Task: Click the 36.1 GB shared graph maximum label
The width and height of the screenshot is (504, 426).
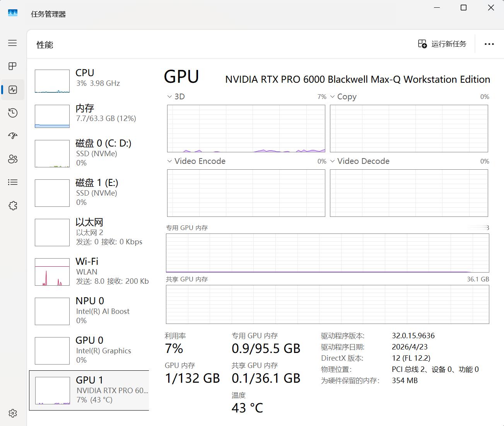Action: [x=478, y=279]
